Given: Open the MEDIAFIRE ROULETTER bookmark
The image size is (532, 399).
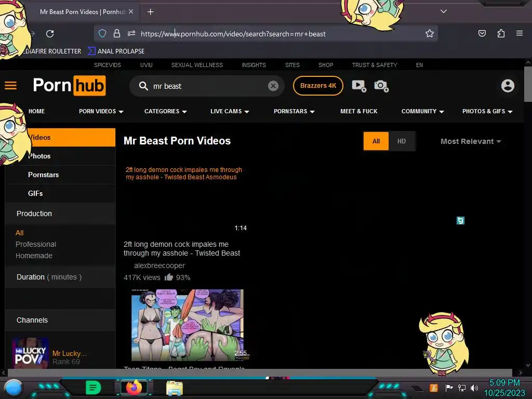Looking at the screenshot, I should tap(52, 51).
